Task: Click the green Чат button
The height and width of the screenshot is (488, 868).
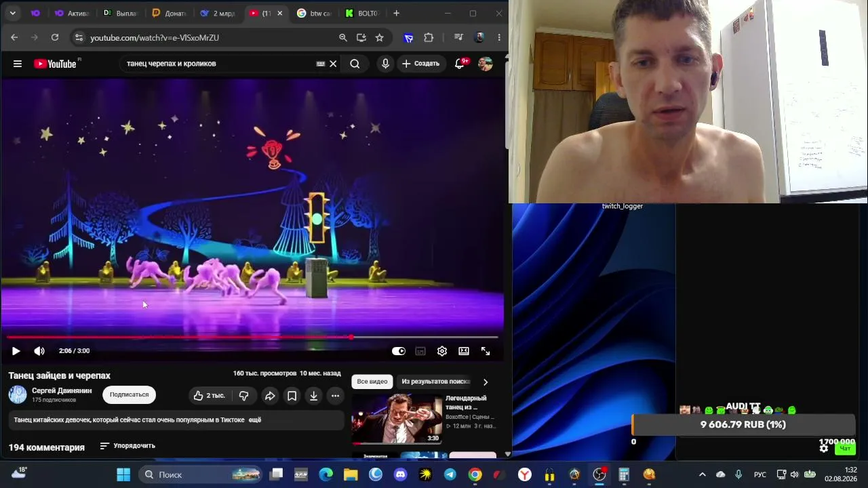Action: tap(845, 449)
